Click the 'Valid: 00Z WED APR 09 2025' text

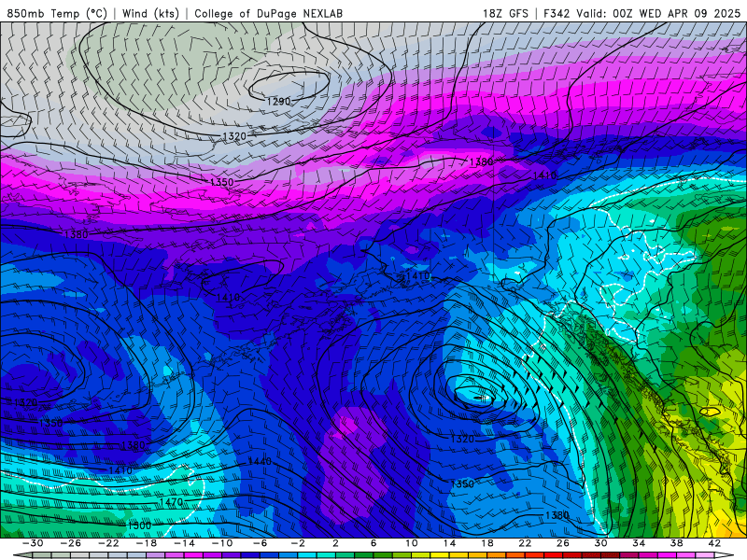pos(658,13)
